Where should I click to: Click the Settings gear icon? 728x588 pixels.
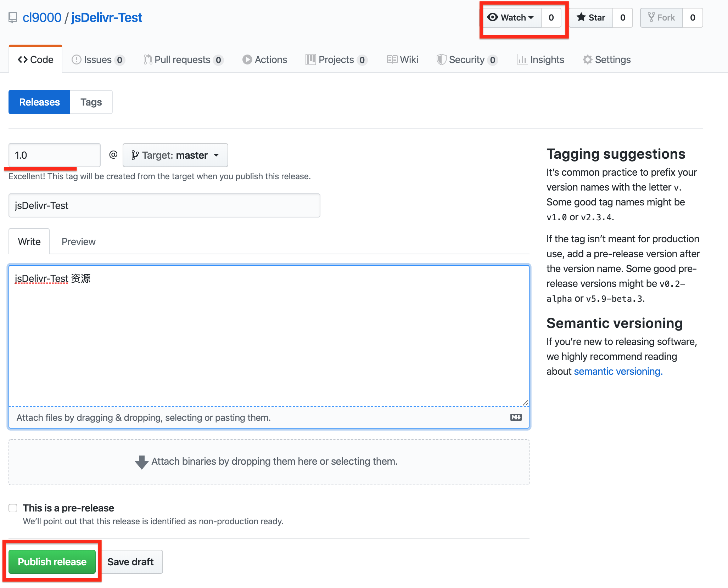click(587, 60)
